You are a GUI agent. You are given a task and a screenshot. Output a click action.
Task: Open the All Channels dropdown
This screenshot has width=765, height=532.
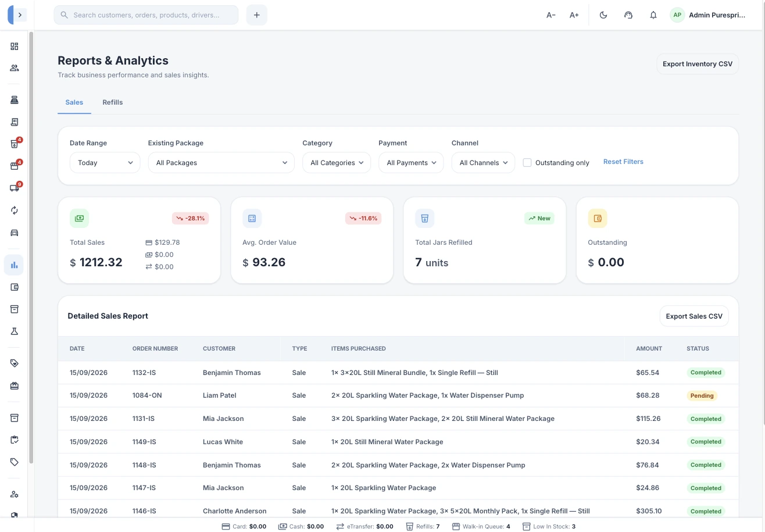(x=483, y=163)
